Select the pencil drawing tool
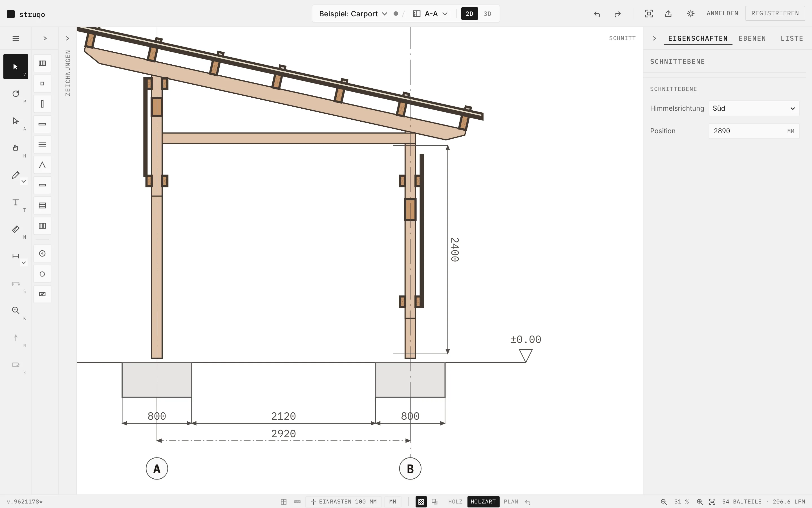Screen dimensions: 812x508 pos(15,175)
